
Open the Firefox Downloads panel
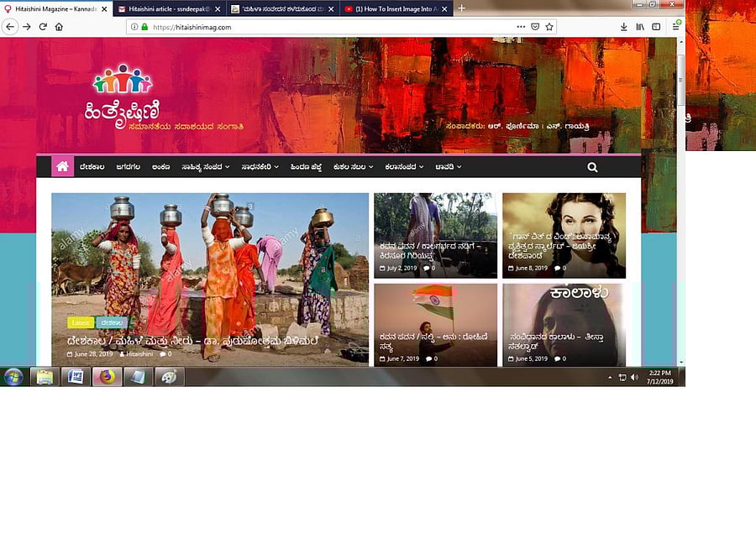(623, 26)
